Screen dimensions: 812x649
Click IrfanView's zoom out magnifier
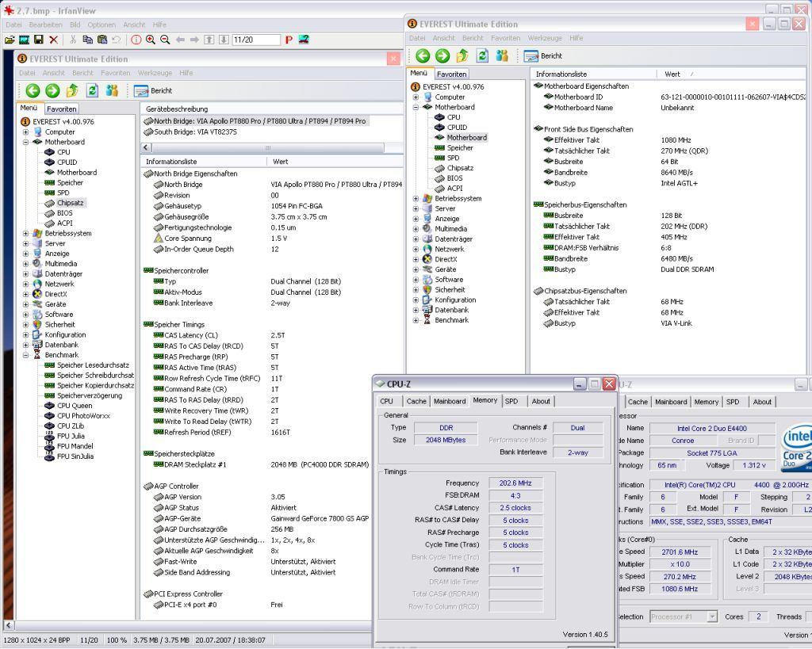pos(165,40)
